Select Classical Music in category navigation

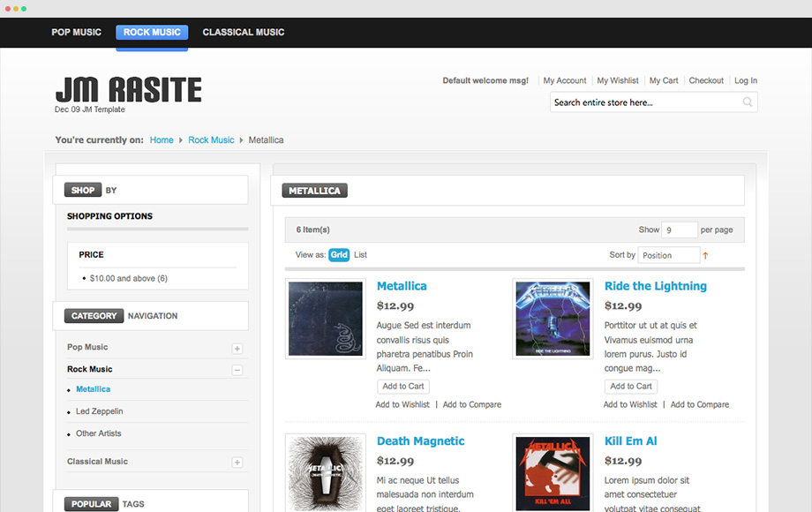[97, 462]
